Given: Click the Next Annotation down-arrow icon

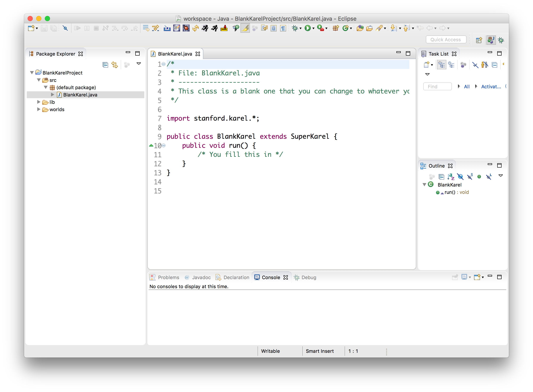Looking at the screenshot, I should coord(393,28).
